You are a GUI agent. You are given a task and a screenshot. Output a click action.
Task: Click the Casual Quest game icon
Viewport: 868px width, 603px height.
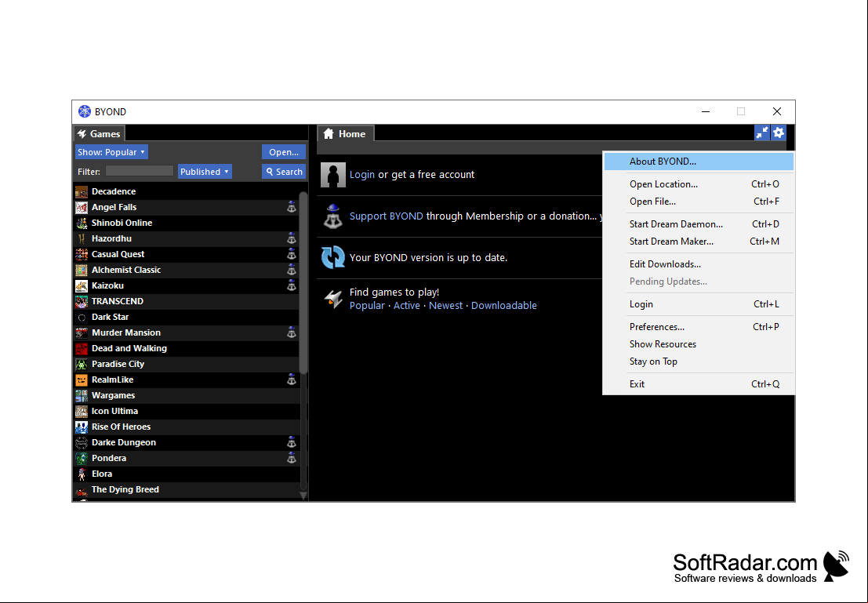point(82,255)
